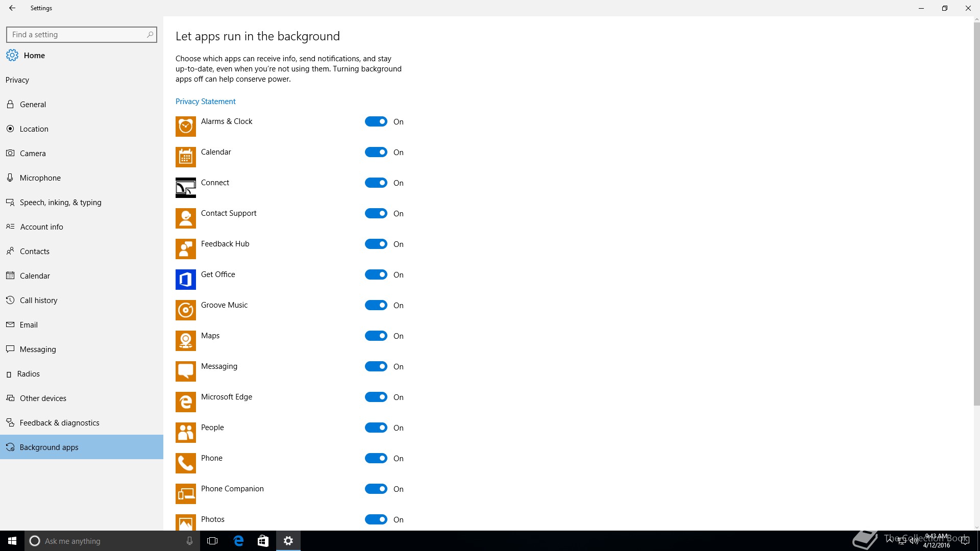Click the Phone Companion app icon
The height and width of the screenshot is (551, 980).
click(x=186, y=494)
